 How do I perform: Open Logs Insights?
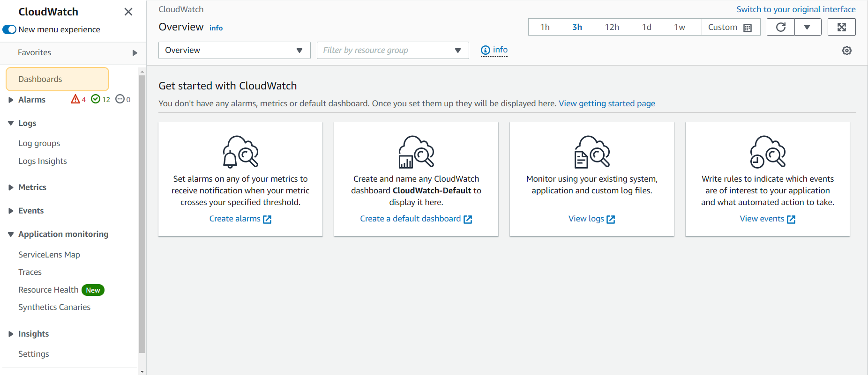click(43, 161)
